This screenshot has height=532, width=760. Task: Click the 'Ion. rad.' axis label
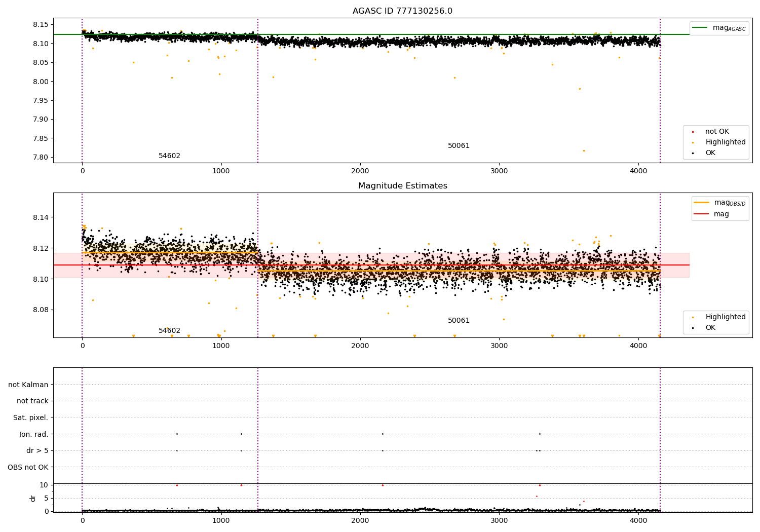click(34, 435)
